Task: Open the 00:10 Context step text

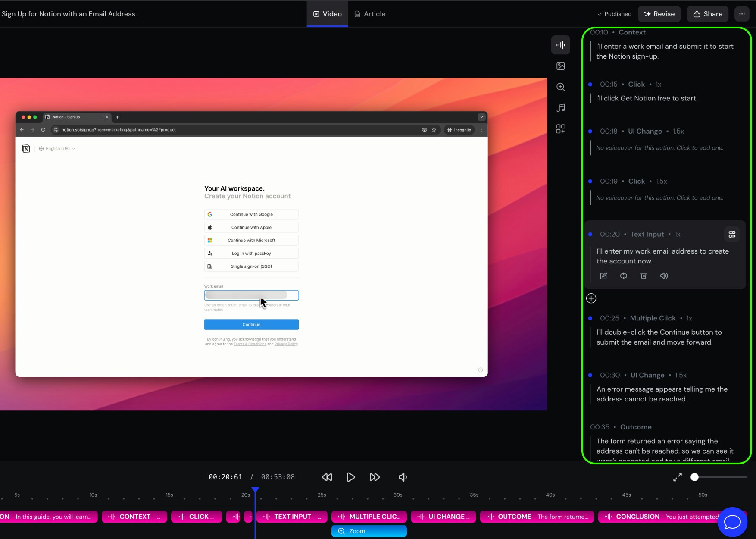Action: click(x=665, y=51)
